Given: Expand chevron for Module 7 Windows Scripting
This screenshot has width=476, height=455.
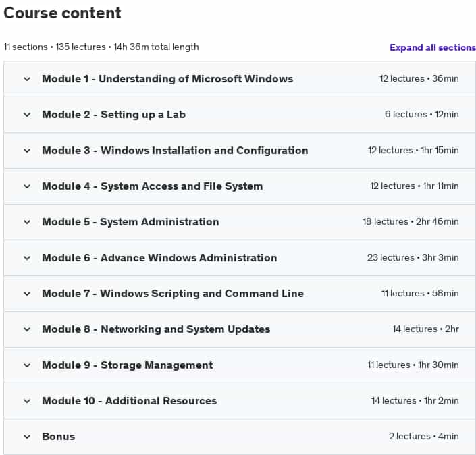Looking at the screenshot, I should point(27,294).
